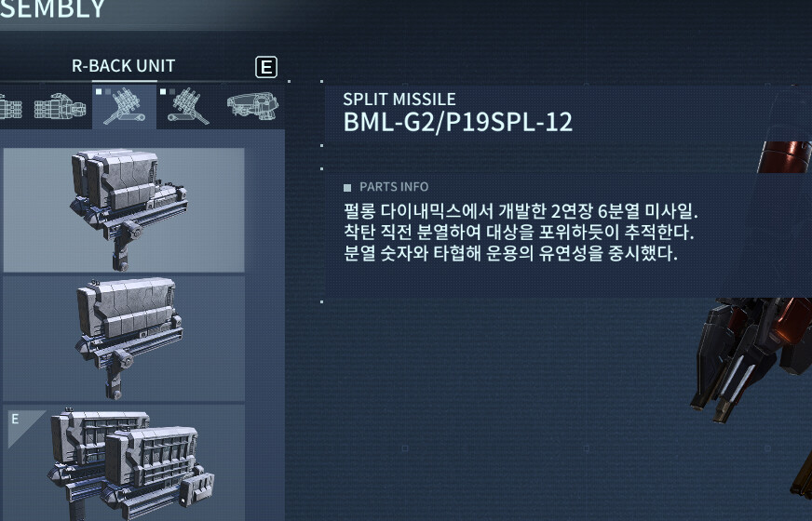This screenshot has height=521, width=812.
Task: Select the cut-off hand icon at the far left edge
Action: coord(10,107)
